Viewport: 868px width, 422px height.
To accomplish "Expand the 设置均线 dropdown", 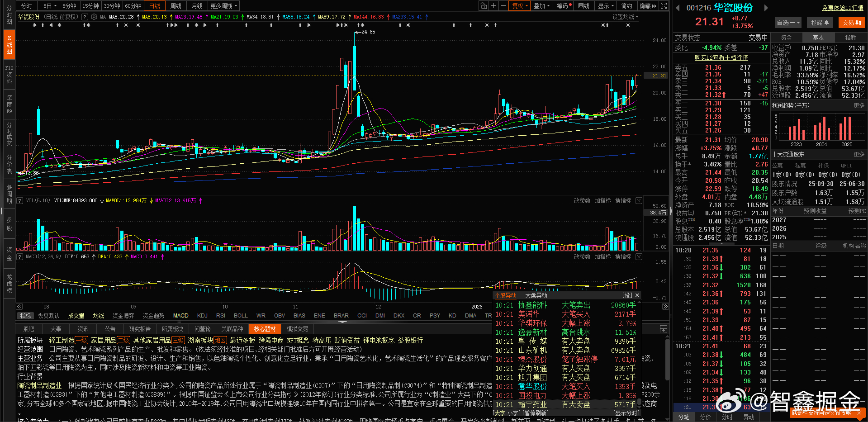I will point(625,17).
